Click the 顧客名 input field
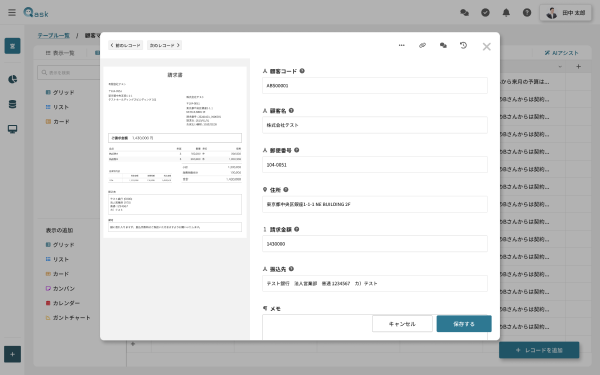This screenshot has width=600, height=375. point(375,125)
